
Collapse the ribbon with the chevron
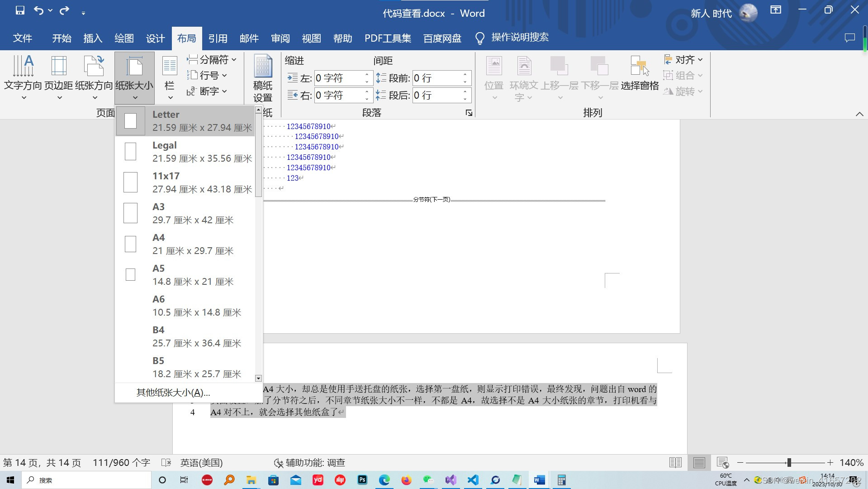859,114
